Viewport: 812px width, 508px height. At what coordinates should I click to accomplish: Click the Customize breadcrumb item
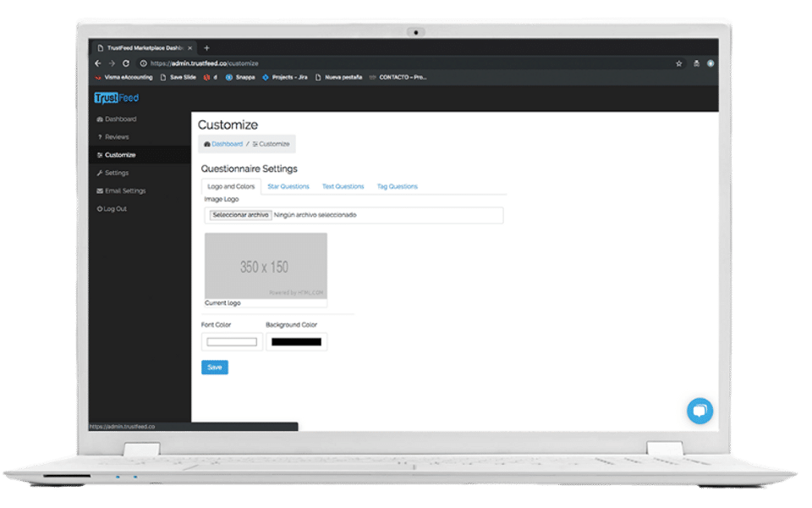[271, 144]
